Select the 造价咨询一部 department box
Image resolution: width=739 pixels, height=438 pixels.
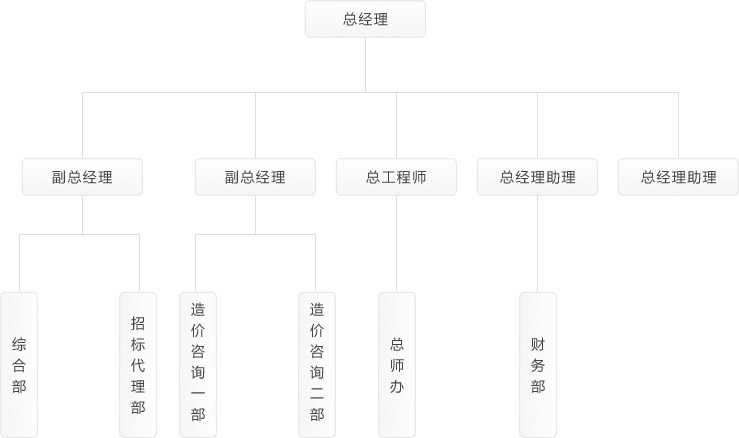click(197, 364)
